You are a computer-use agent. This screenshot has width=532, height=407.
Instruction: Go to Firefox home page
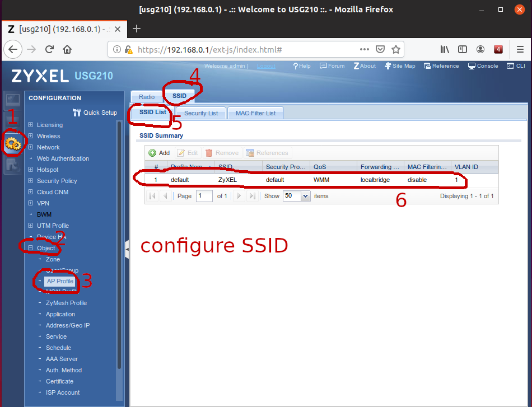tap(67, 49)
